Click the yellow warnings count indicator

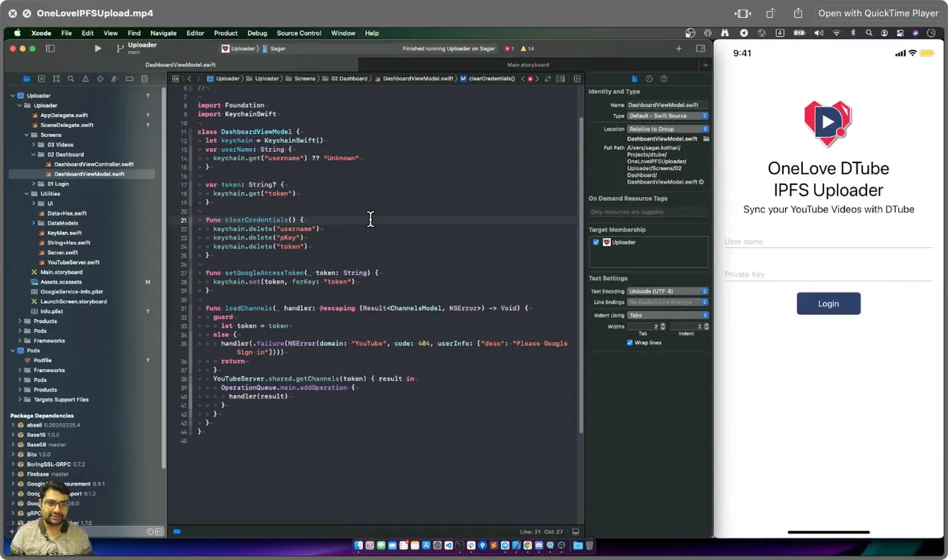527,48
